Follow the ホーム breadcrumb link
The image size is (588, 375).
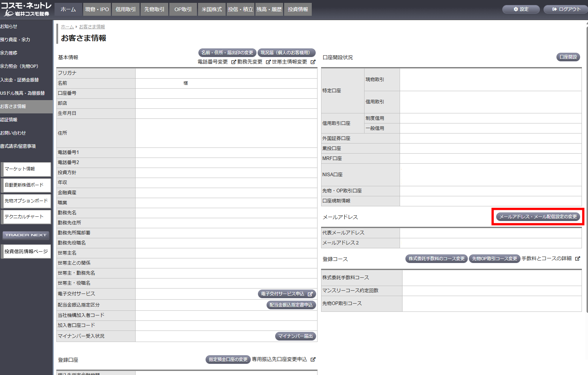point(67,27)
